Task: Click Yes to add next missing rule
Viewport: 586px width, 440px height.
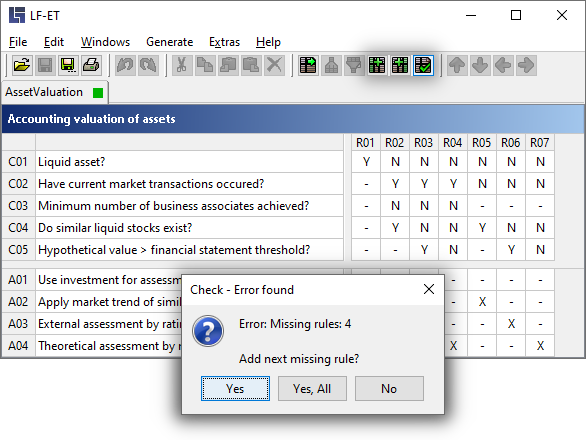Action: (x=235, y=388)
